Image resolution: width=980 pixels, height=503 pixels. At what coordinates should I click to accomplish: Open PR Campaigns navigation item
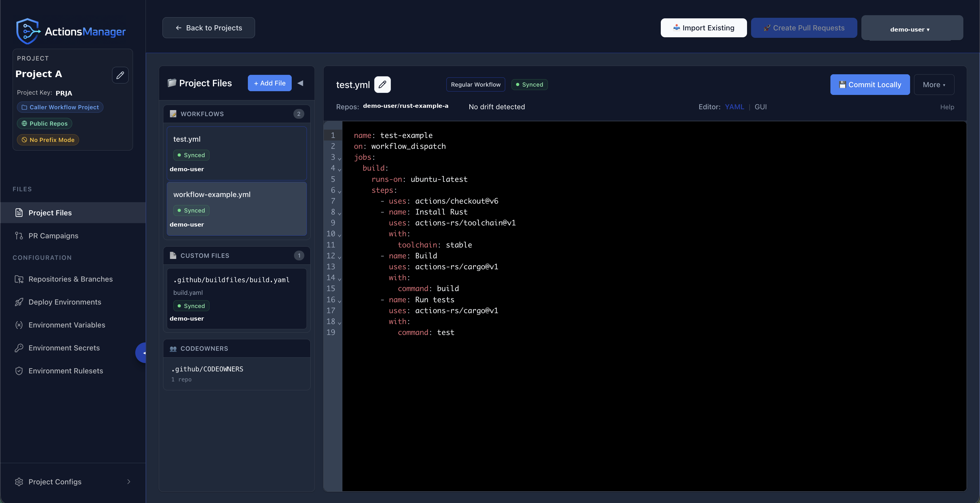click(x=73, y=236)
